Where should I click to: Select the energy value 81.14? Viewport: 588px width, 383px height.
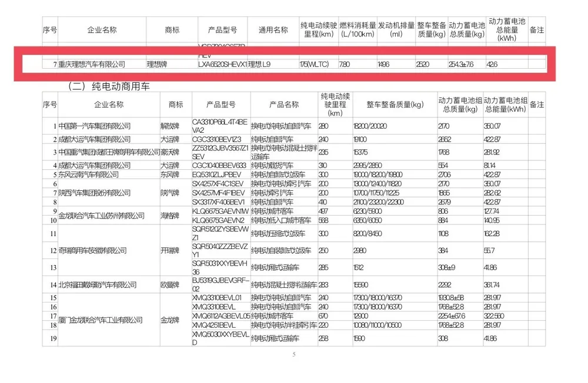click(x=490, y=166)
